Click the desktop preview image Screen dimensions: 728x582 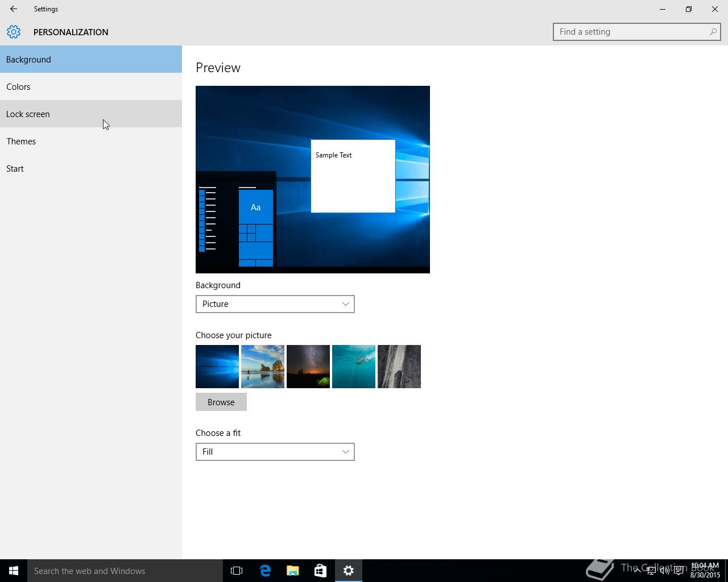313,180
